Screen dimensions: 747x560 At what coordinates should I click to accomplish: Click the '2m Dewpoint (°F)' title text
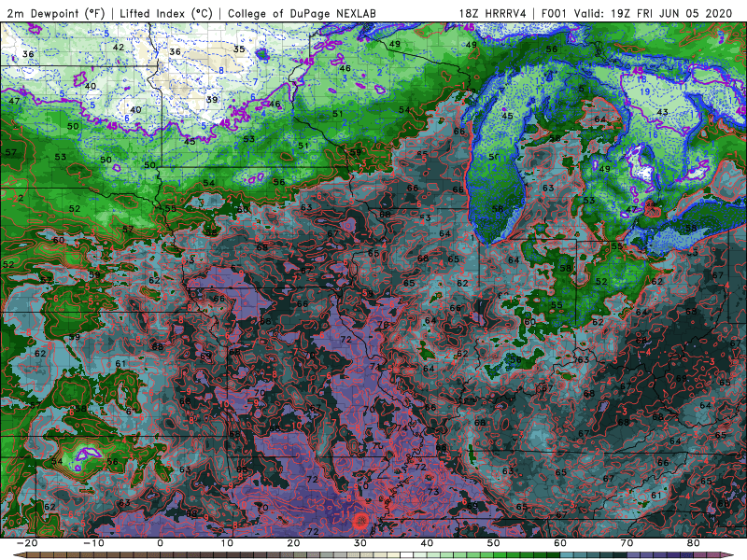pyautogui.click(x=56, y=13)
